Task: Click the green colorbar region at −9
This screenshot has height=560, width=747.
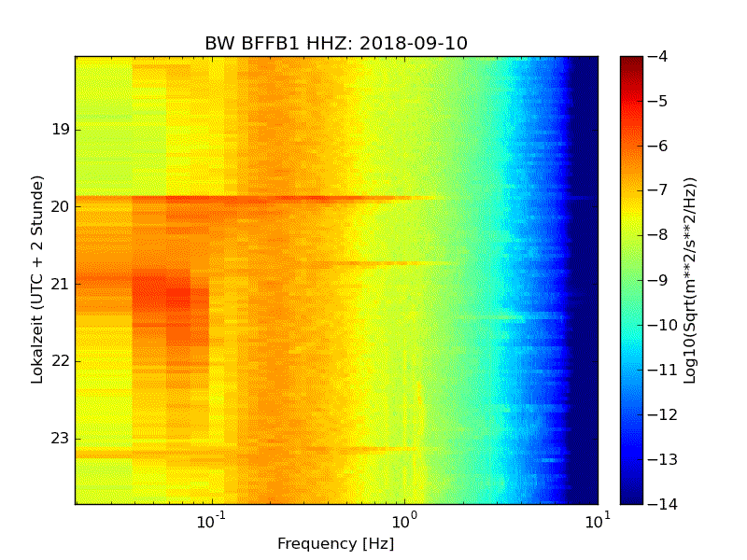Action: click(x=631, y=280)
